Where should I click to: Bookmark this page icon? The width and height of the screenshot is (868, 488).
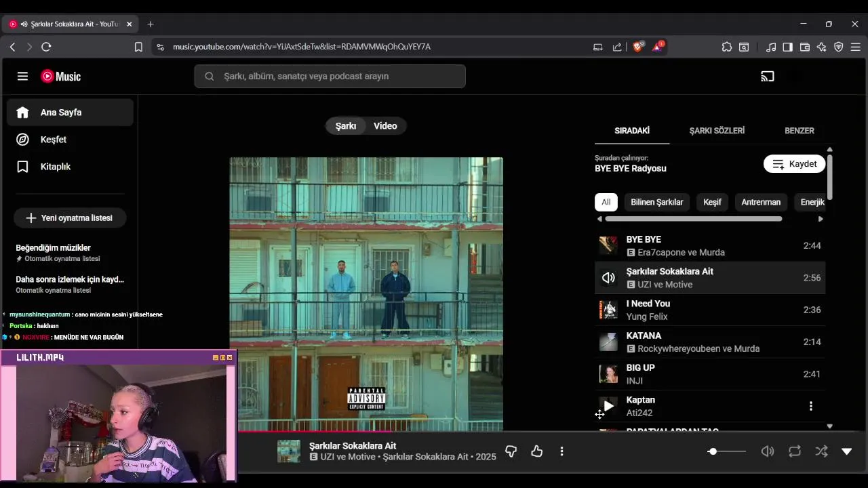pyautogui.click(x=138, y=47)
